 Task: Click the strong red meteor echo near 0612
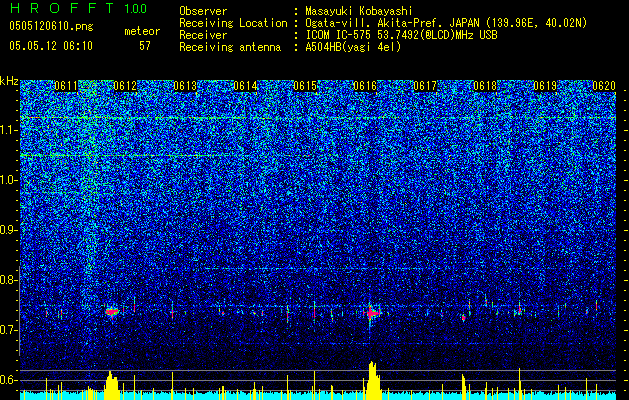112,311
